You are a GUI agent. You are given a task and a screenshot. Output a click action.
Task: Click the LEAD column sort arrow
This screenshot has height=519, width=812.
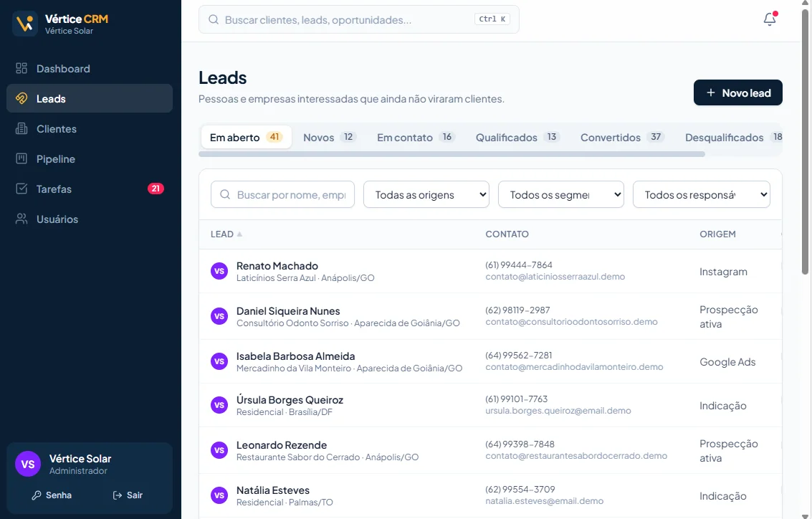coord(239,234)
